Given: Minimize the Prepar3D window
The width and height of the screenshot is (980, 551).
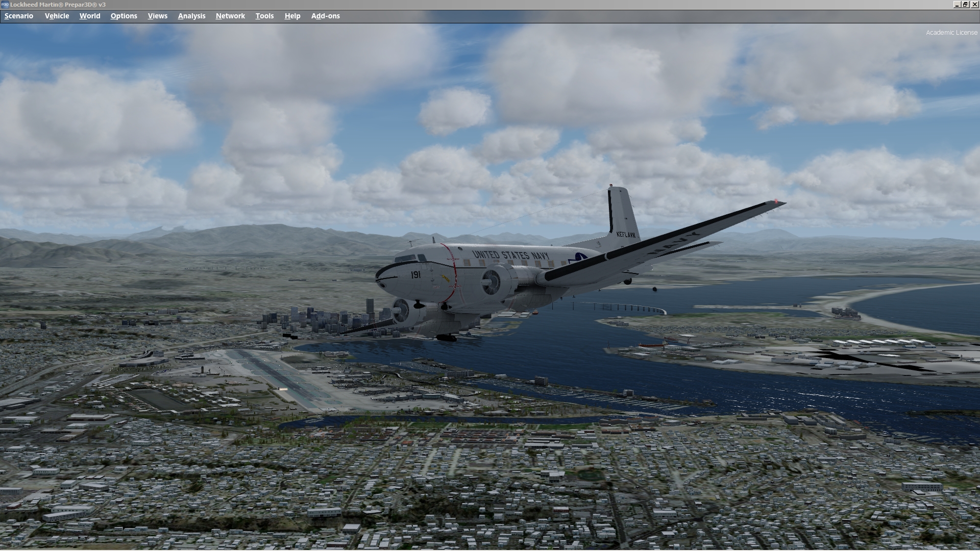Looking at the screenshot, I should point(957,5).
